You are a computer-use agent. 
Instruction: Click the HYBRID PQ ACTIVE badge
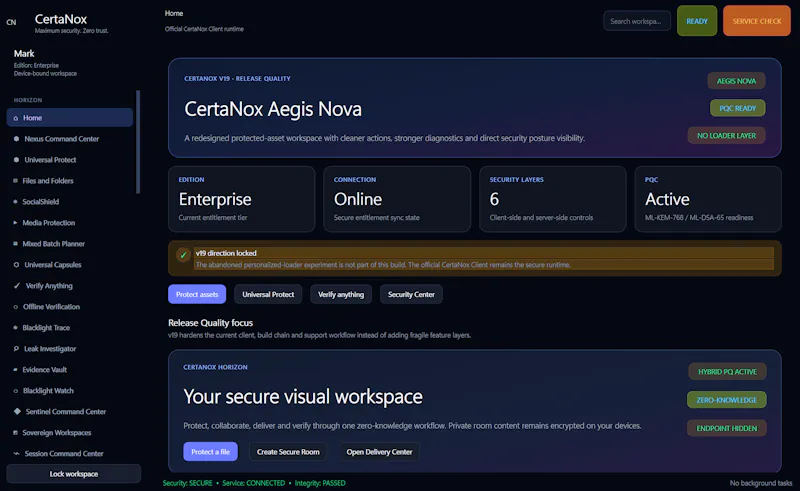tap(727, 372)
